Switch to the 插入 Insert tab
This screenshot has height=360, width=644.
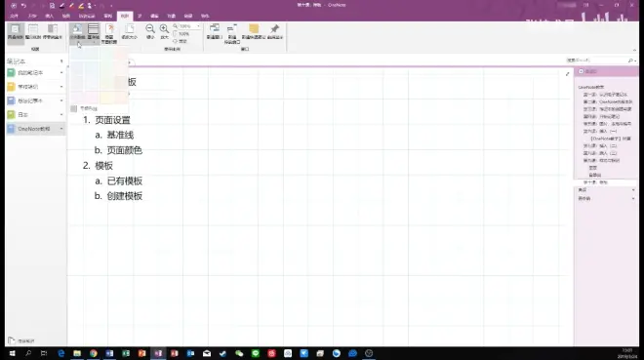[50, 16]
